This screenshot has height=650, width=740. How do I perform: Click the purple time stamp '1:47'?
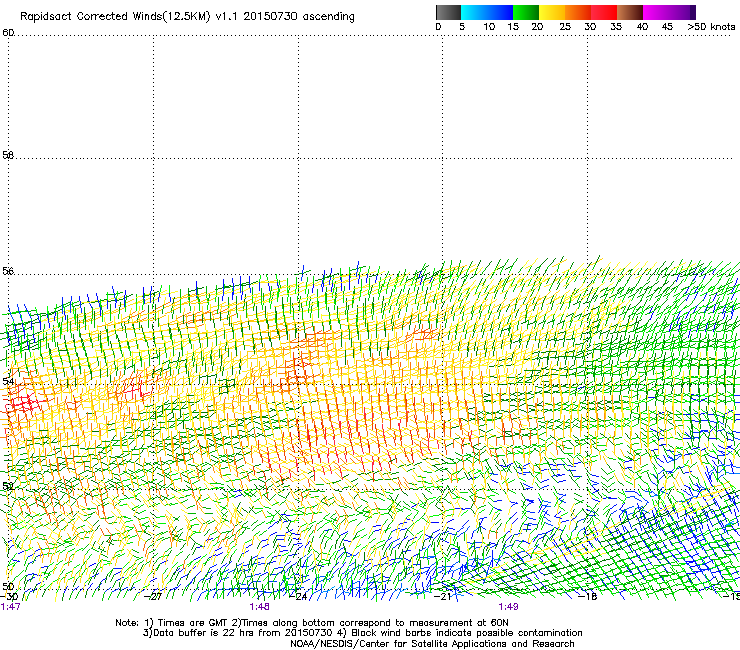[x=10, y=607]
